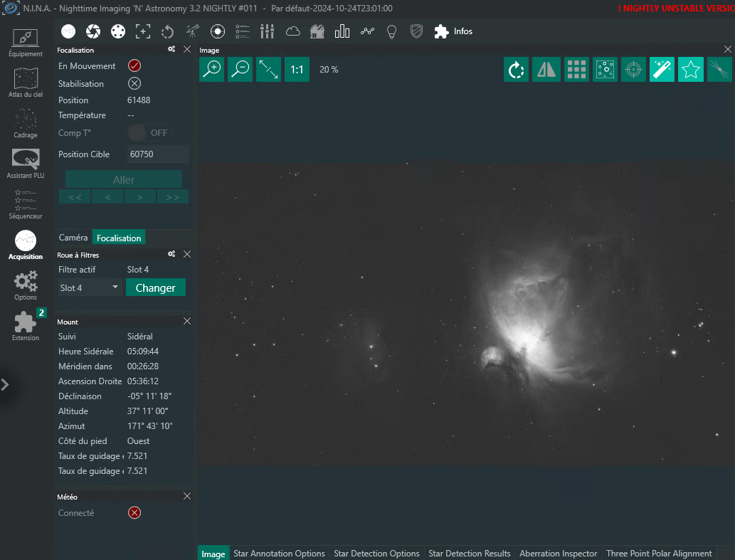Screen dimensions: 735x560
Task: Close the Roue à Filtres panel
Action: coord(187,254)
